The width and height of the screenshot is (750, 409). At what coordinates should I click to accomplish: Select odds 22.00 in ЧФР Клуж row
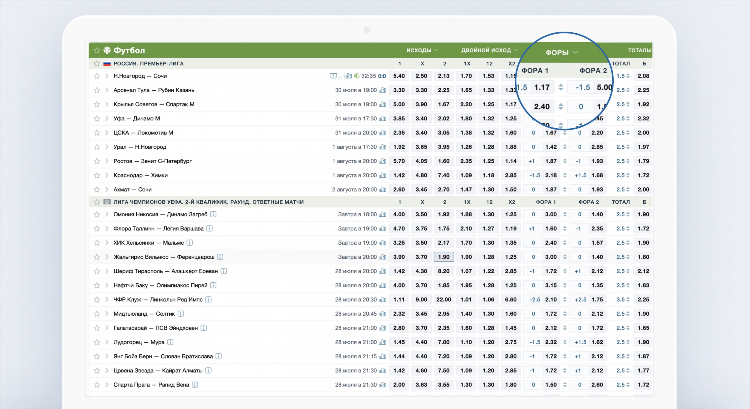444,299
